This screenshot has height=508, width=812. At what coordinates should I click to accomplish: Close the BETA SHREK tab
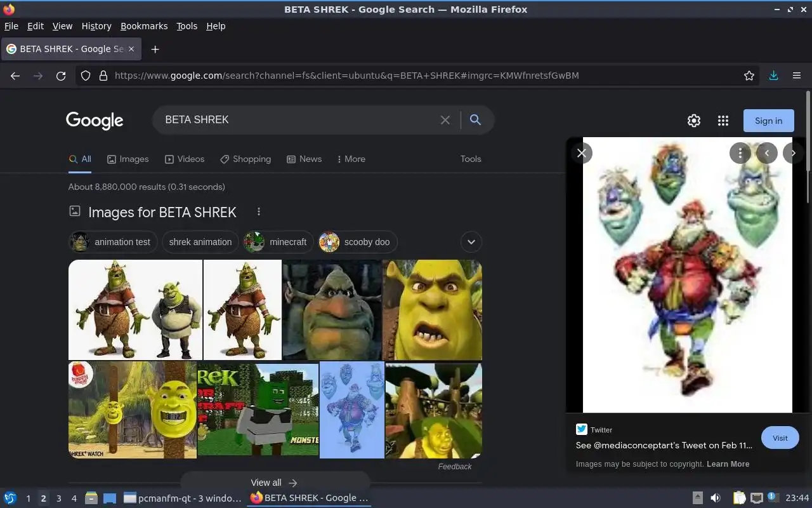pos(131,49)
